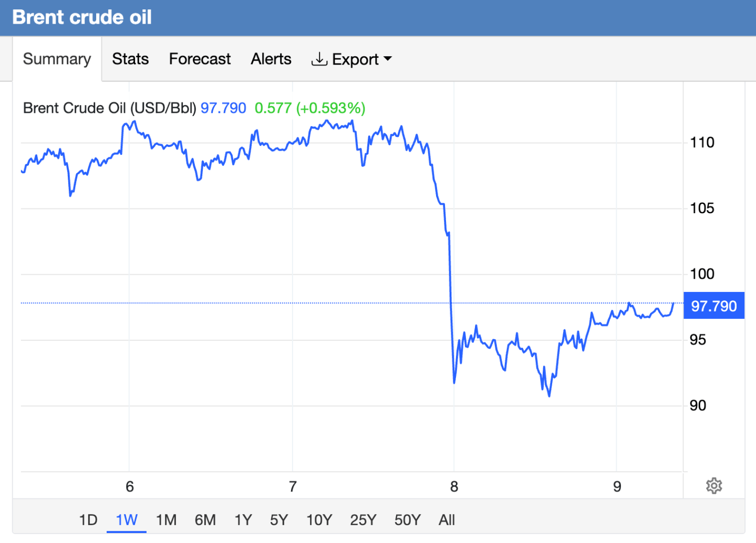756x543 pixels.
Task: Switch to the 50Y range
Action: point(408,520)
